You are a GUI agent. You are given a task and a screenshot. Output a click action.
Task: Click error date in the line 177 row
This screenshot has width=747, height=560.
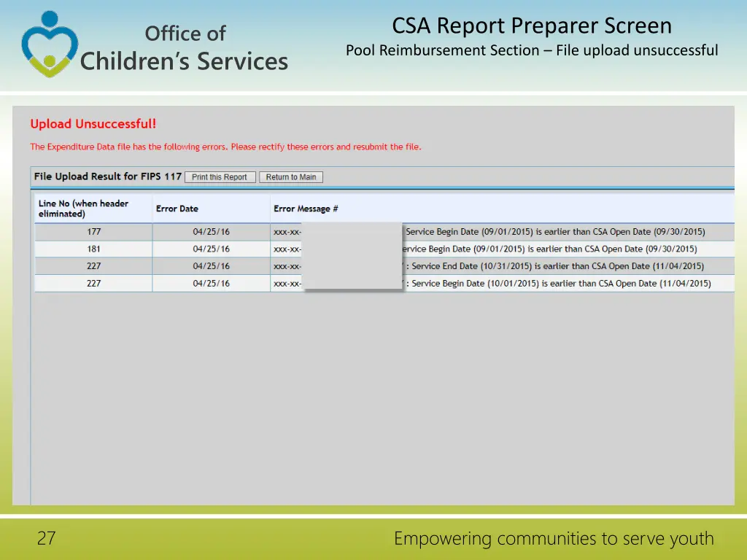(211, 232)
